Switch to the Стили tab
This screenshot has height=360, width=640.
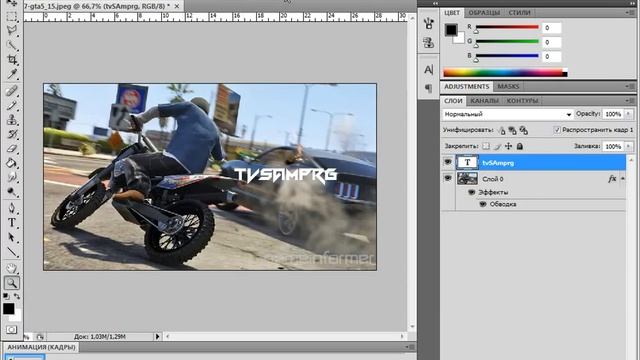point(519,13)
